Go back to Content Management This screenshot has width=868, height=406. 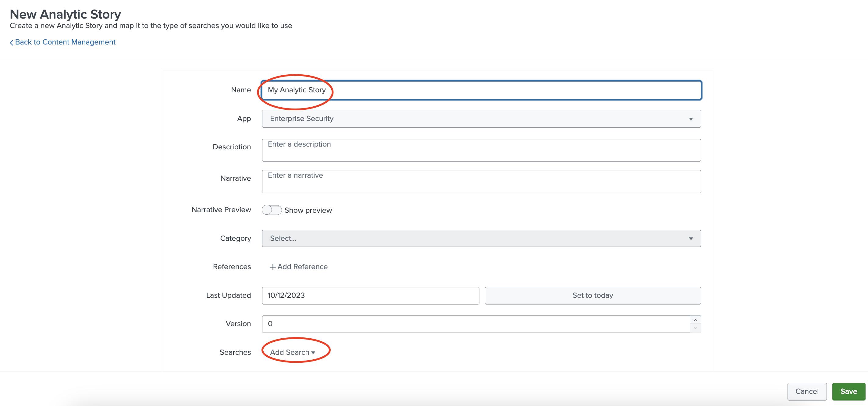point(65,42)
